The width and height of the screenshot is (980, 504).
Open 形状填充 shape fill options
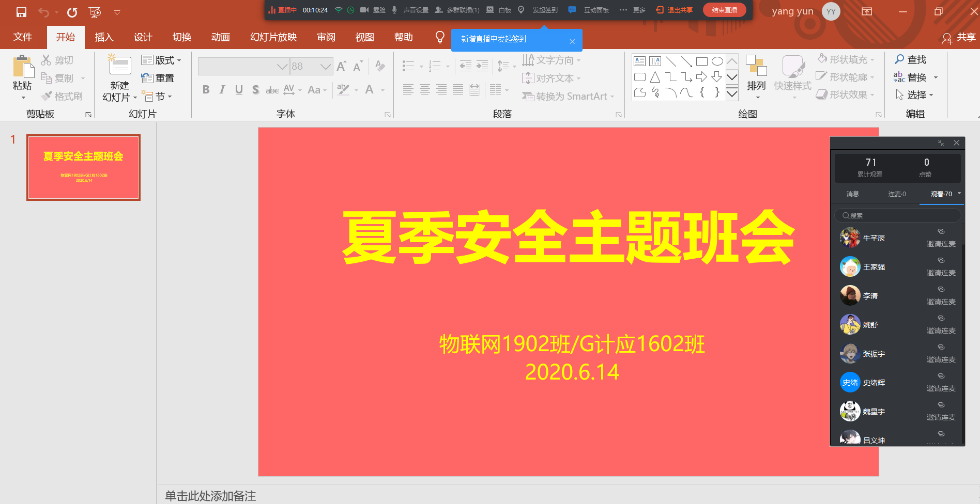pos(846,59)
